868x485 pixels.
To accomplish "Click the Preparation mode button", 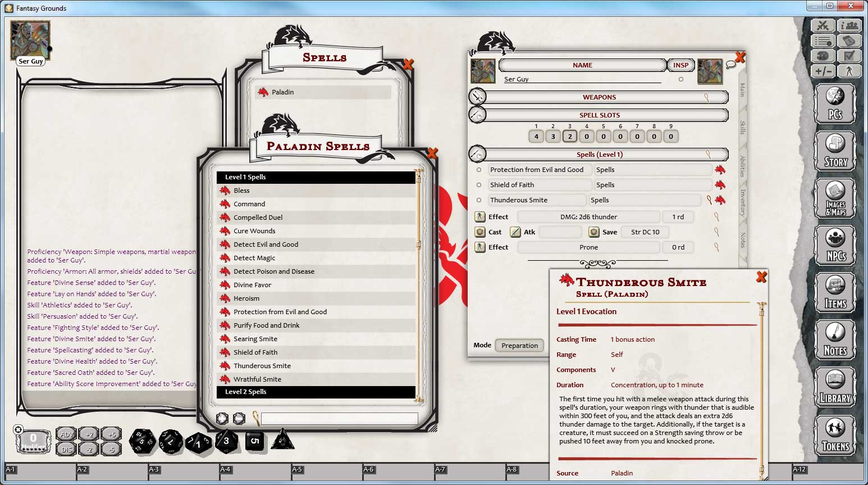I will [519, 345].
